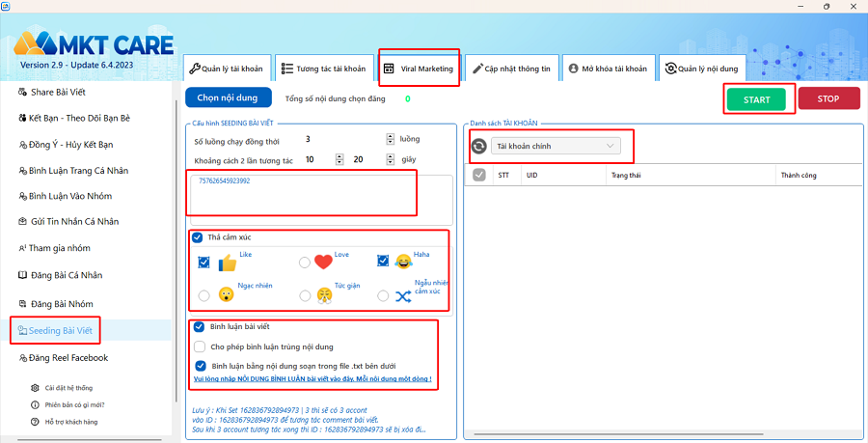Open Cài đặt hệ thống gear settings
Image resolution: width=868 pixels, height=443 pixels.
pyautogui.click(x=35, y=388)
